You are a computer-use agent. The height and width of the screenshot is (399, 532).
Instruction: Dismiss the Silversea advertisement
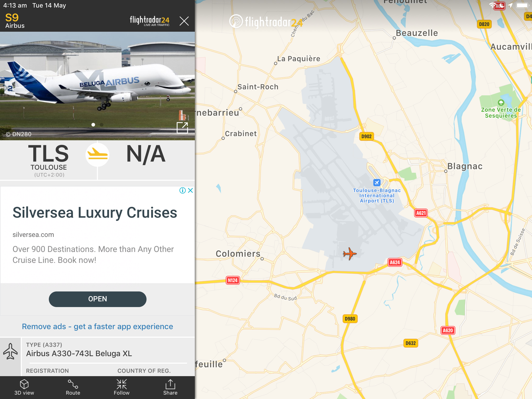pyautogui.click(x=190, y=190)
